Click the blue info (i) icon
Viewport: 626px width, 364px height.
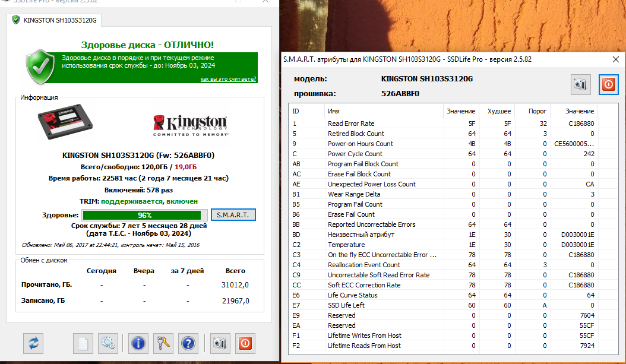[138, 343]
